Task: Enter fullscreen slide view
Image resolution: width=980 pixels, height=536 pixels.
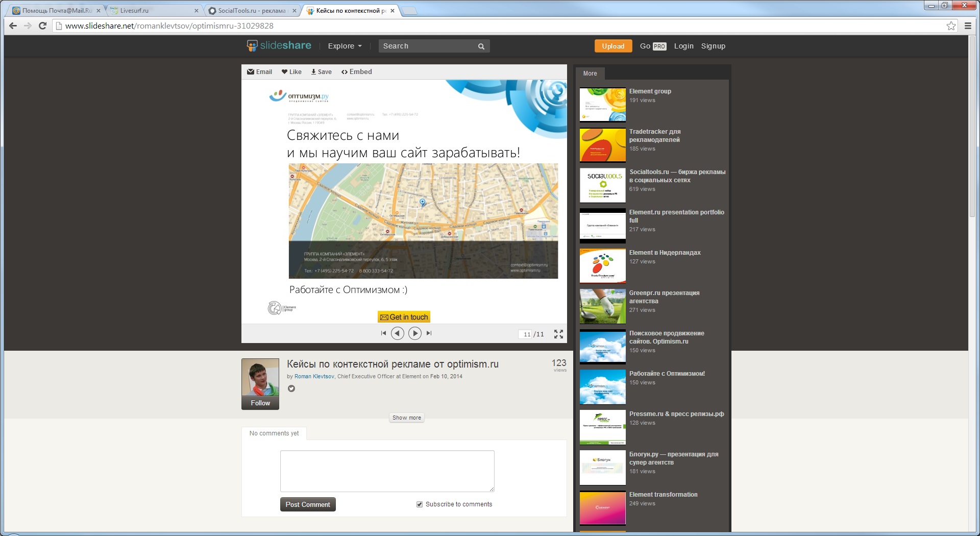Action: pyautogui.click(x=559, y=334)
